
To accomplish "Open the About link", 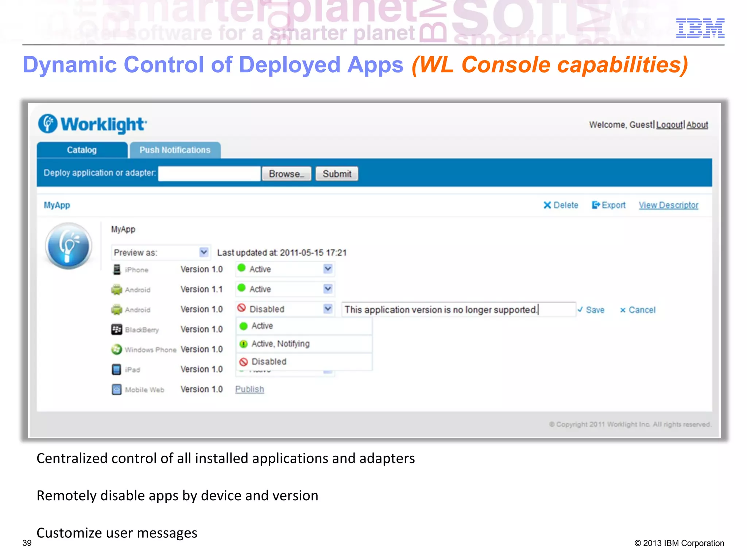I will (697, 125).
